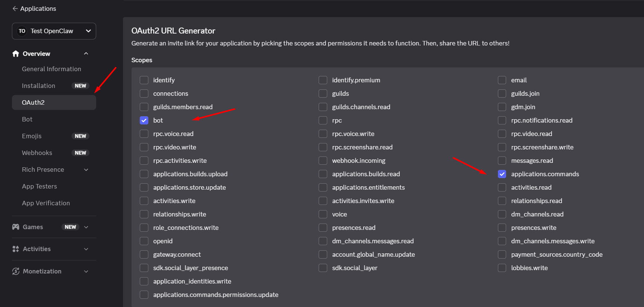Click the Overview home icon

pyautogui.click(x=16, y=54)
